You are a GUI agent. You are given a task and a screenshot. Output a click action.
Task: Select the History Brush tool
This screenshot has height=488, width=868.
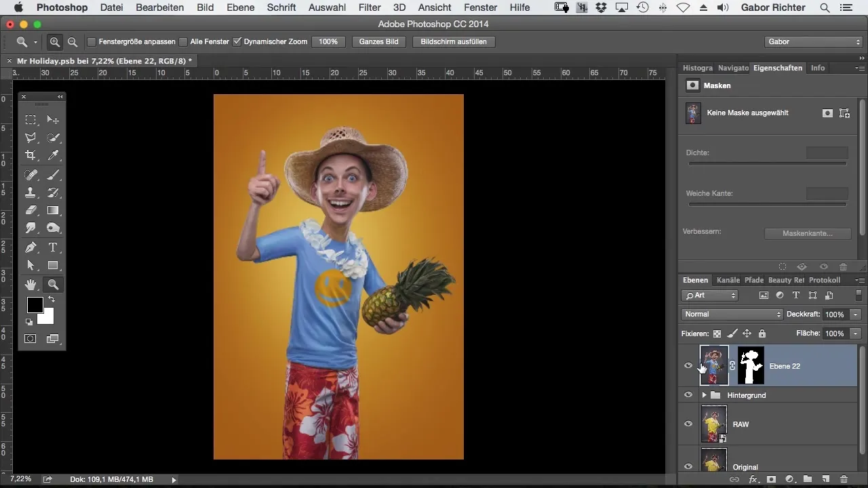pyautogui.click(x=53, y=192)
